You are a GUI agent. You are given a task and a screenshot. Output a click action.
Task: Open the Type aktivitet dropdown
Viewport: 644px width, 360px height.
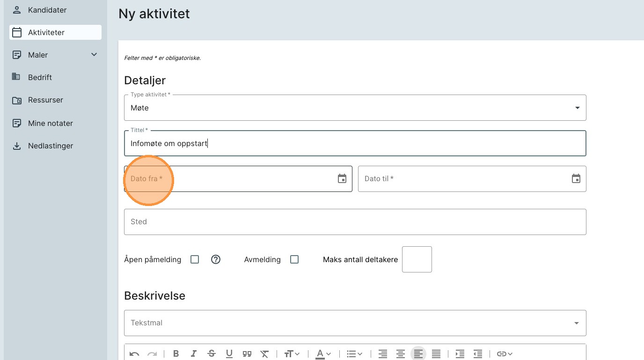(x=355, y=108)
